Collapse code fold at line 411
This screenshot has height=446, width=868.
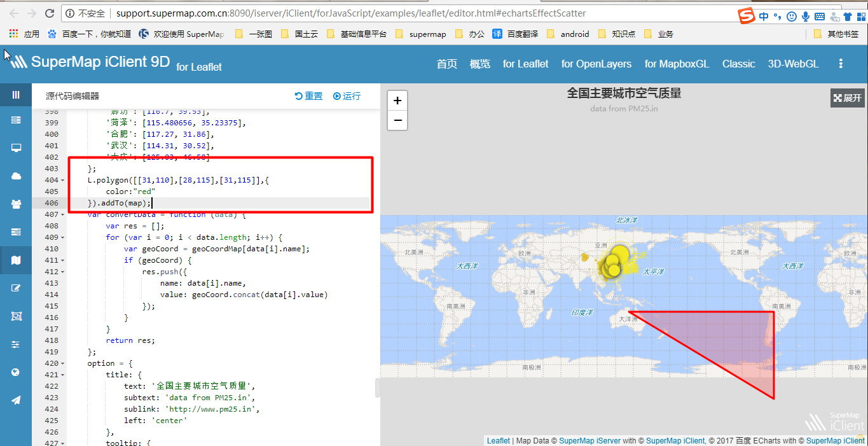click(62, 261)
